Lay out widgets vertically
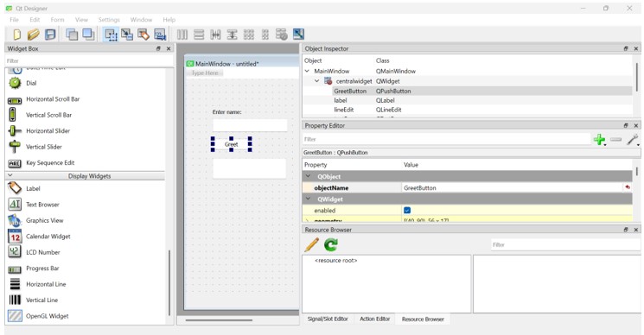This screenshot has width=644, height=335. pos(199,35)
